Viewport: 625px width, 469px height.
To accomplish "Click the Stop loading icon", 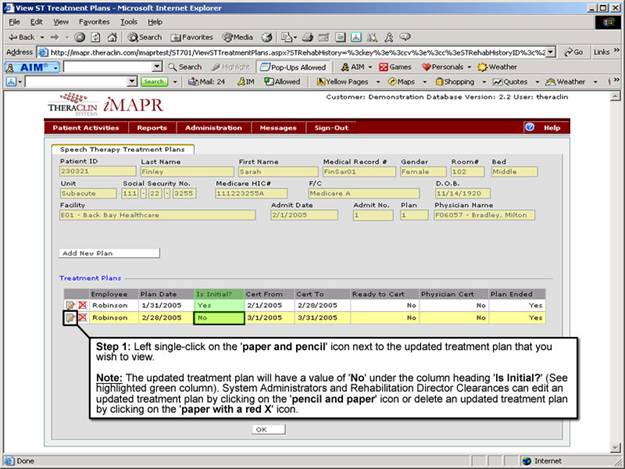I will pyautogui.click(x=80, y=37).
